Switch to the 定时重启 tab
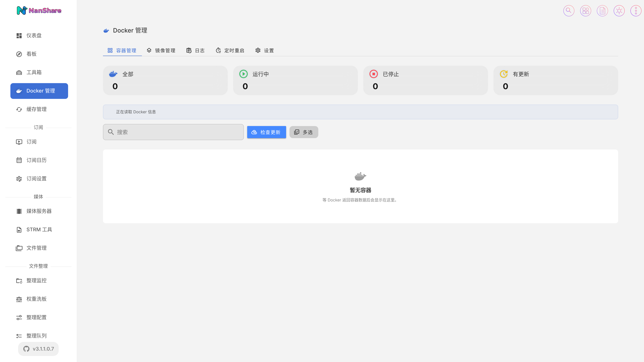644x362 pixels. (x=230, y=50)
